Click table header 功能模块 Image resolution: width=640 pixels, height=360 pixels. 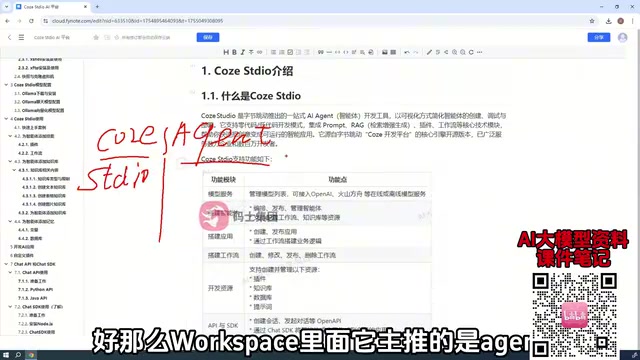pos(223,180)
